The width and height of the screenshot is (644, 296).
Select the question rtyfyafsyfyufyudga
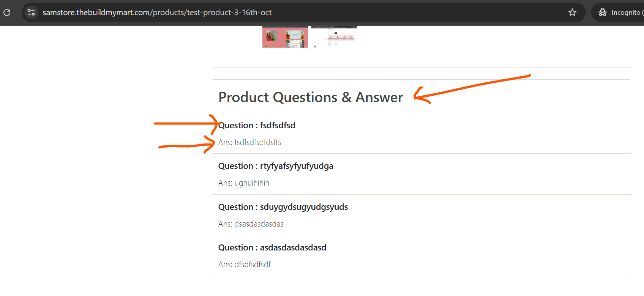(x=276, y=166)
